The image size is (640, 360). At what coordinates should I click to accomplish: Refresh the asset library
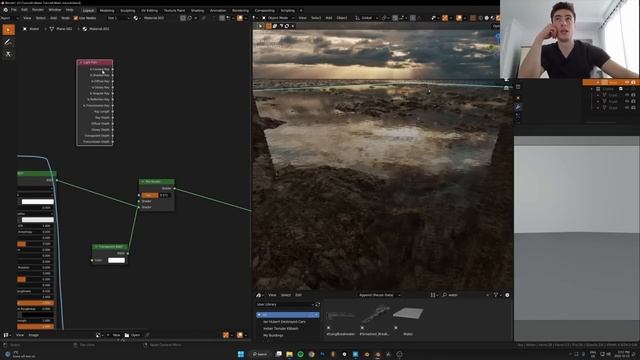(x=318, y=304)
